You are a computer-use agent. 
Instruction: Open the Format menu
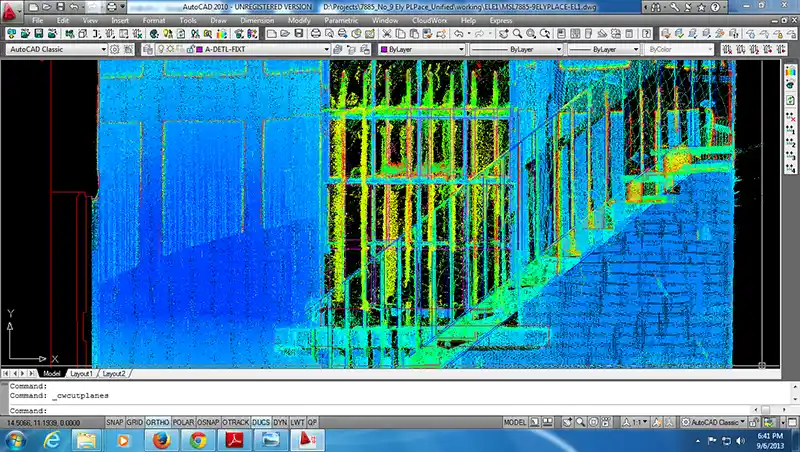click(x=154, y=20)
